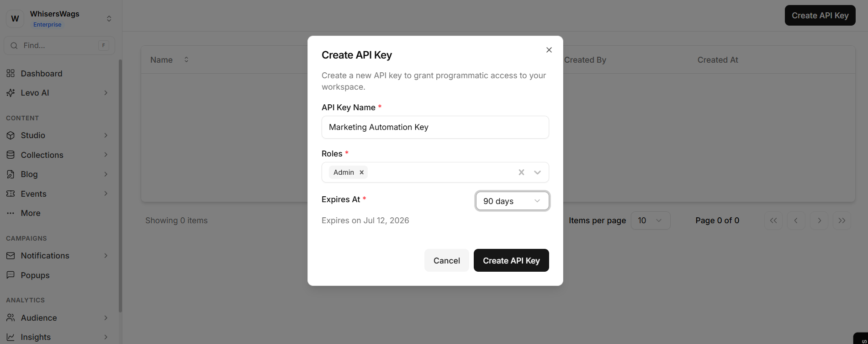Open the Roles dropdown arrow

tap(538, 172)
